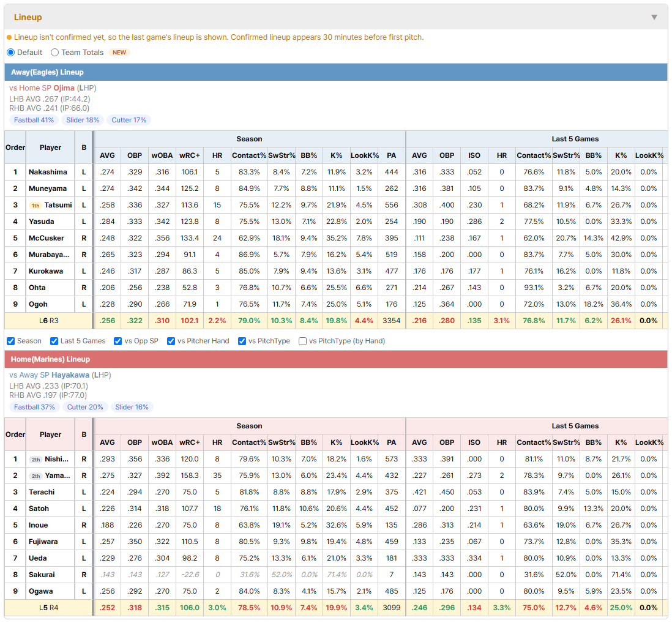Click player name Terachi
The height and width of the screenshot is (623, 672).
point(42,492)
